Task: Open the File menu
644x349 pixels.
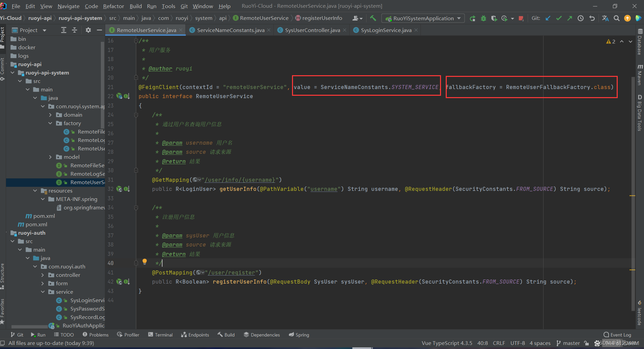Action: [x=16, y=6]
